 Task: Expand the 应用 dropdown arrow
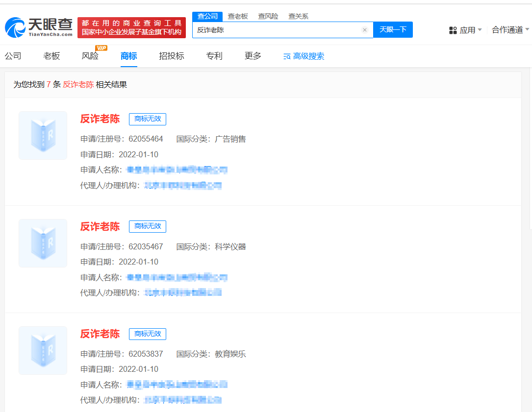[480, 30]
